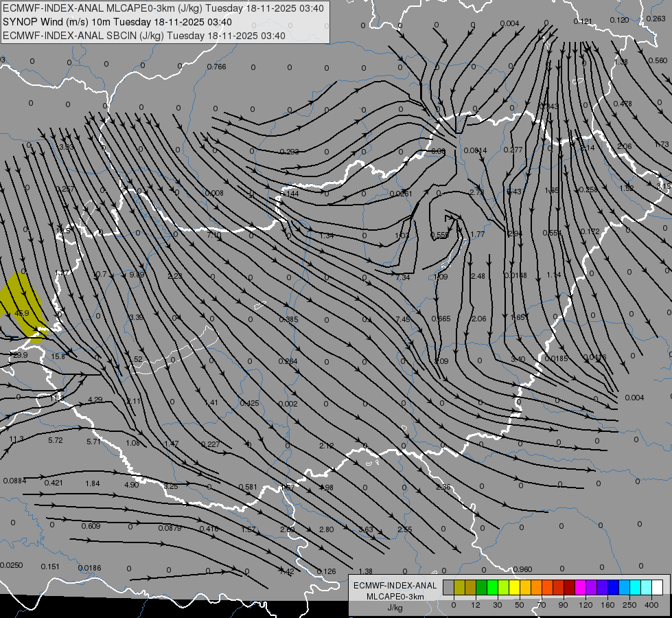672x618 pixels.
Task: Click the map value '2.80'
Action: (x=327, y=529)
